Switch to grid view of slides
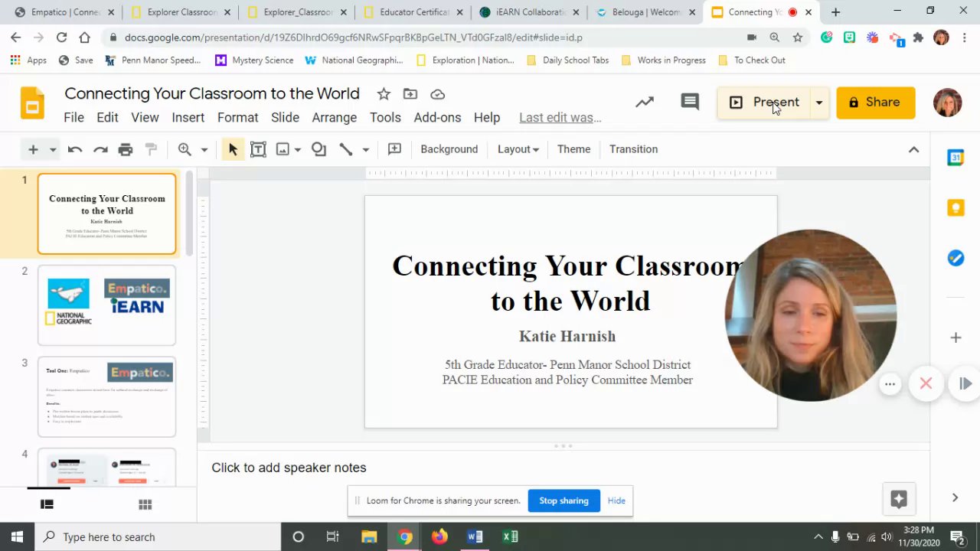980x551 pixels. (x=145, y=504)
